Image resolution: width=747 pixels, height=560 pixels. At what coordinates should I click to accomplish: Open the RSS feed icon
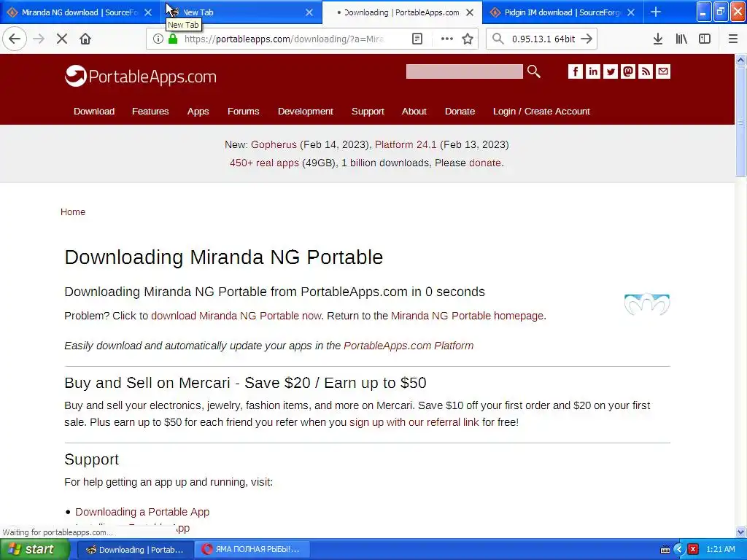point(646,71)
